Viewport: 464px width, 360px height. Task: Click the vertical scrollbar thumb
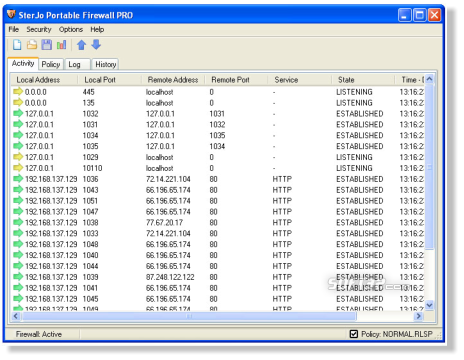[429, 167]
